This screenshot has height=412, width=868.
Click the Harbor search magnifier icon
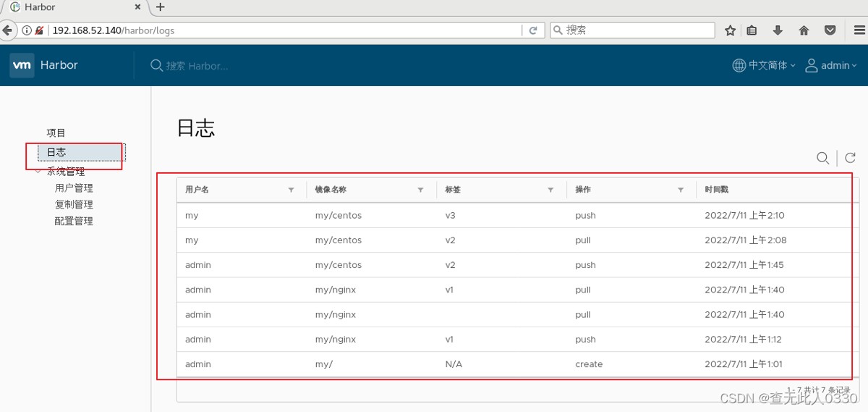tap(156, 65)
